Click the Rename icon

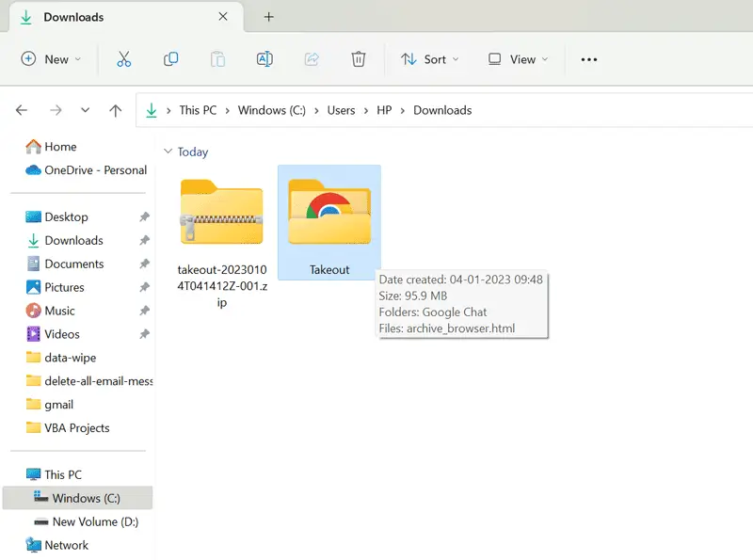pyautogui.click(x=264, y=58)
